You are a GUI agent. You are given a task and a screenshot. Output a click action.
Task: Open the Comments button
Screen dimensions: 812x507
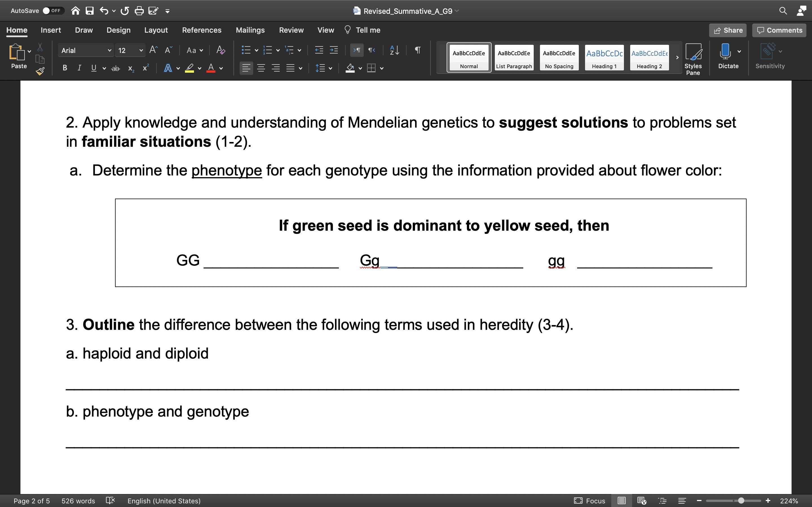coord(779,30)
